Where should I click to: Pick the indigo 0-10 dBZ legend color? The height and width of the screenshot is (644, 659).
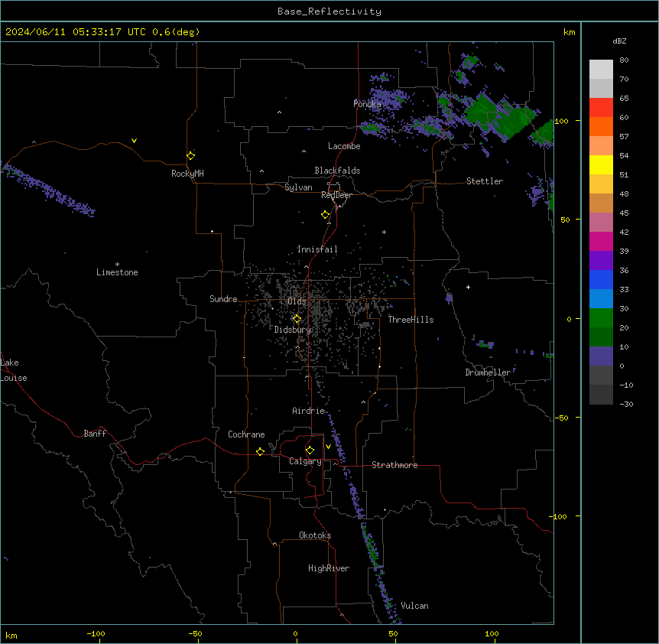[601, 356]
